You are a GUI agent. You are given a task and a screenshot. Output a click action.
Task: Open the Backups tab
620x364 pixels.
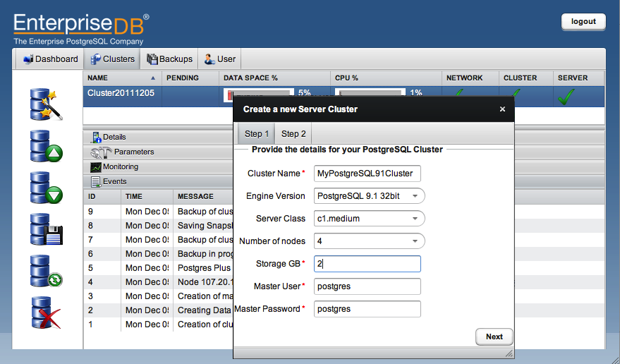coord(169,59)
